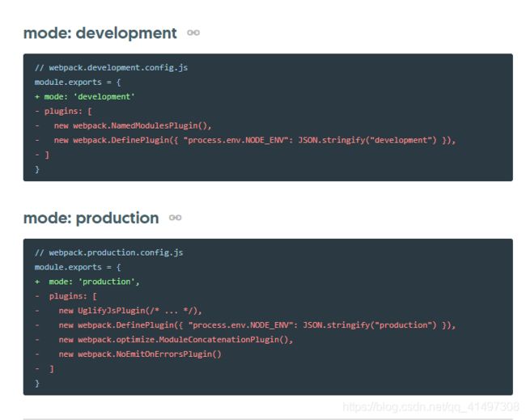
Task: Click the UglifyJsPlugin code line
Action: pos(118,311)
